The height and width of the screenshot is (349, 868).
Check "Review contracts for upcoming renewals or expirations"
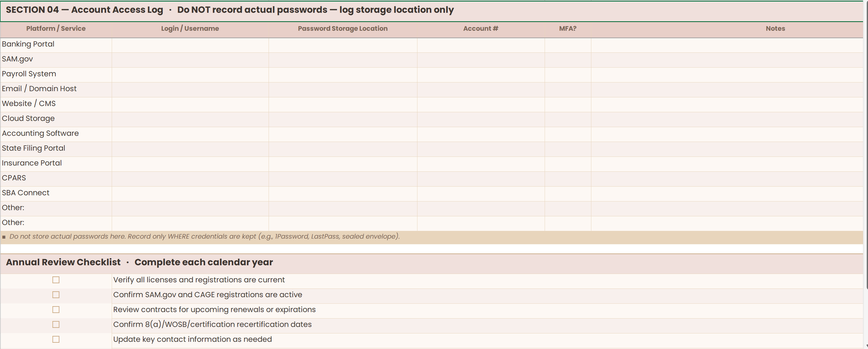[56, 309]
